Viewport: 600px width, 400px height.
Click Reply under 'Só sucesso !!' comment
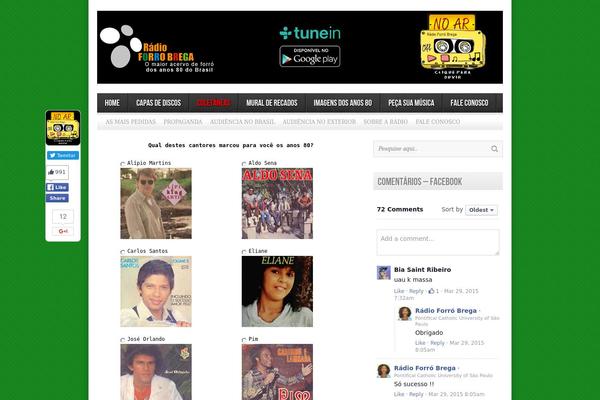point(416,394)
